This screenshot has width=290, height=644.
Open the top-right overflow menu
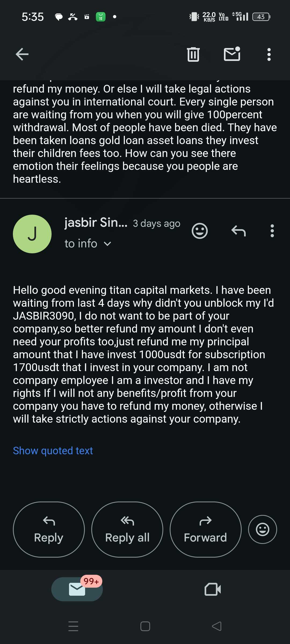click(269, 54)
